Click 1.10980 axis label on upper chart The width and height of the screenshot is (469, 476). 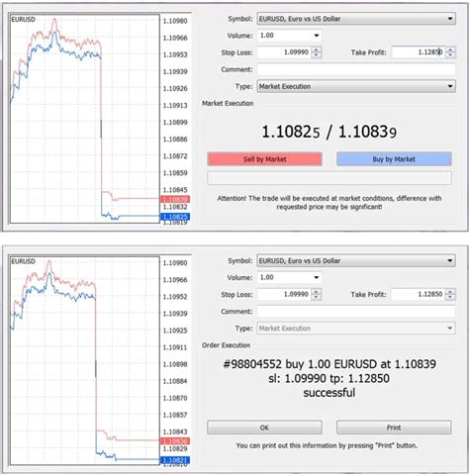click(x=175, y=21)
